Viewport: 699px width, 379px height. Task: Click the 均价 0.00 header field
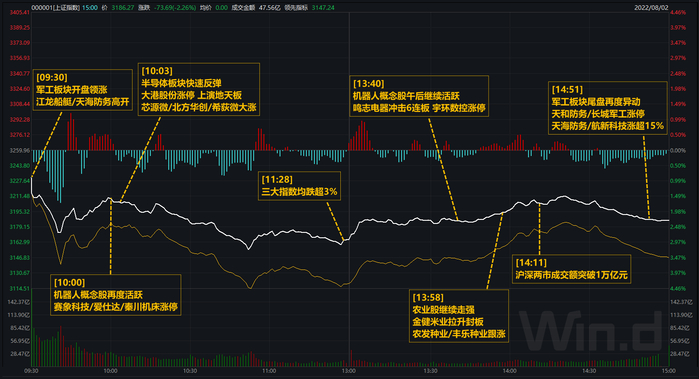pyautogui.click(x=214, y=8)
